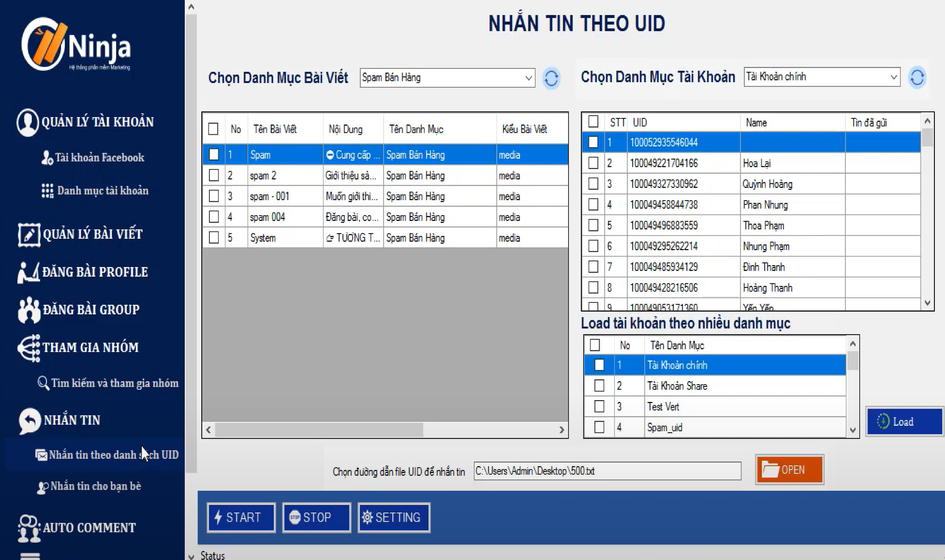Click the Tài khoản Facebook icon
The image size is (945, 560).
click(x=47, y=158)
